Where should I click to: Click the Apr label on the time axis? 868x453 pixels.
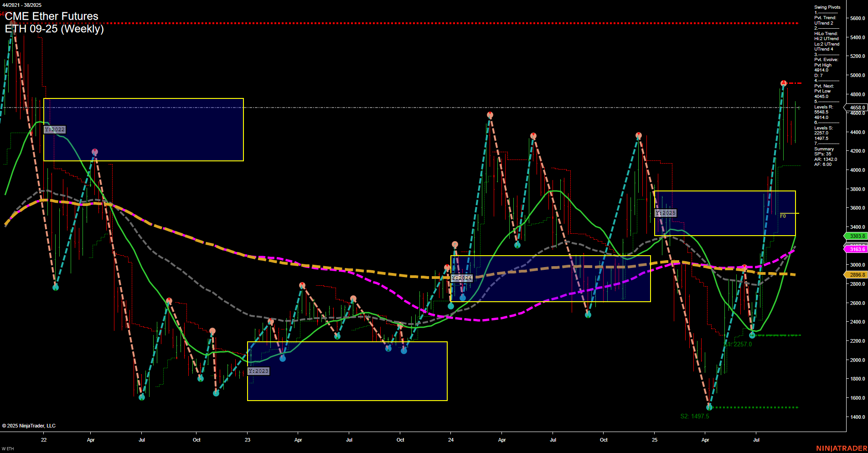point(91,440)
